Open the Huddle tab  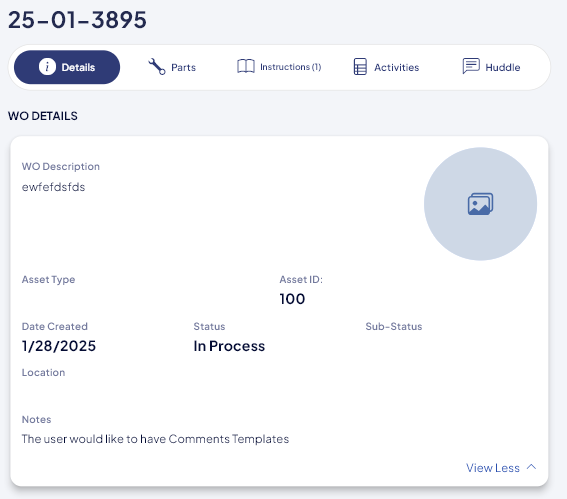click(491, 67)
